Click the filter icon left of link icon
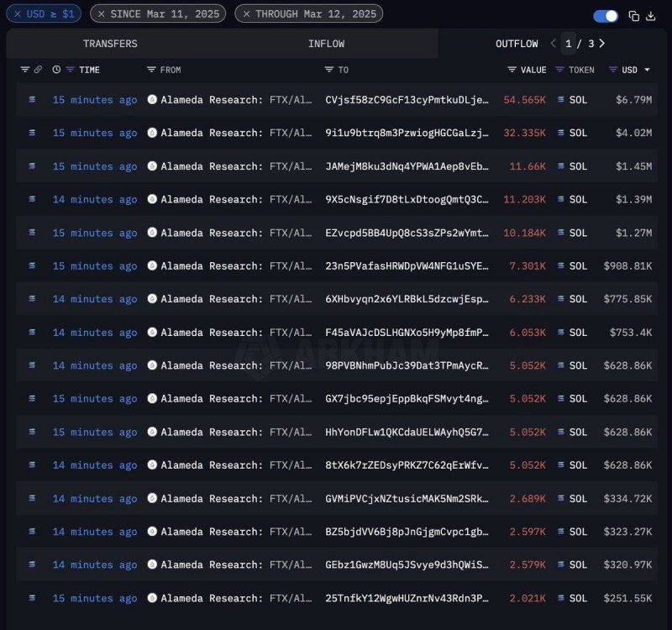The height and width of the screenshot is (630, 672). click(25, 70)
